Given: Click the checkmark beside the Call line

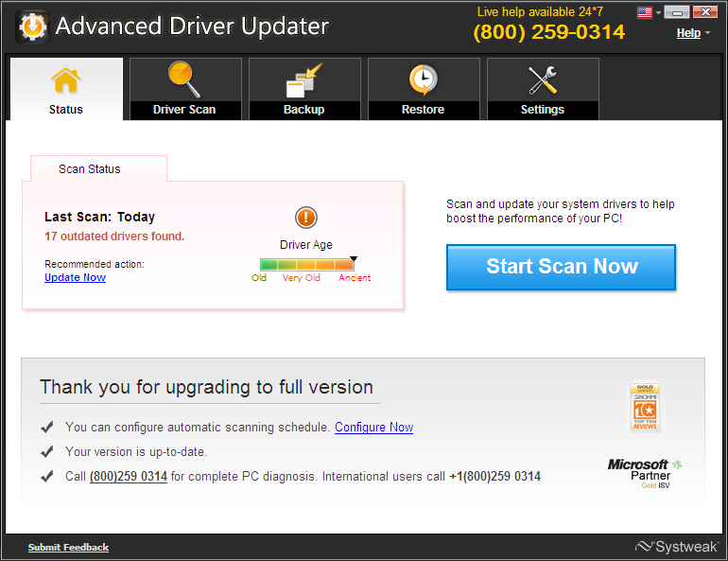Looking at the screenshot, I should [x=47, y=476].
